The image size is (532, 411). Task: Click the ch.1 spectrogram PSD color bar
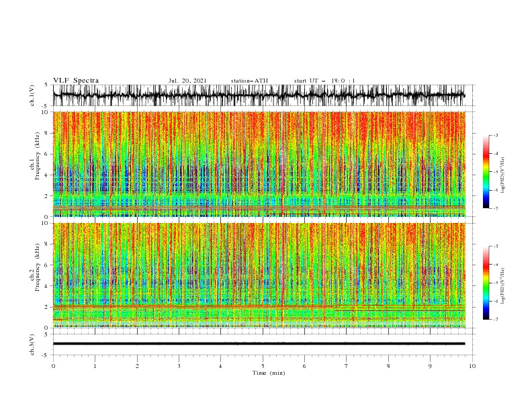point(486,172)
